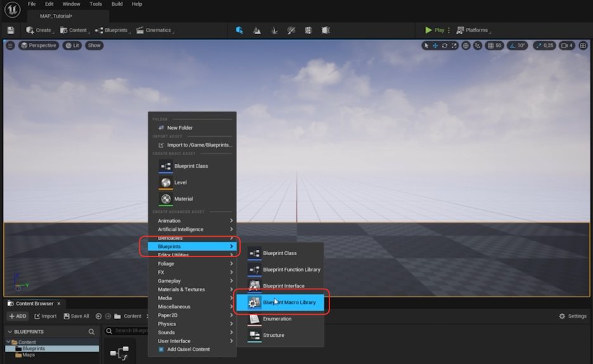Choose Import to /Game/Blueprints
The width and height of the screenshot is (593, 364).
click(x=192, y=145)
